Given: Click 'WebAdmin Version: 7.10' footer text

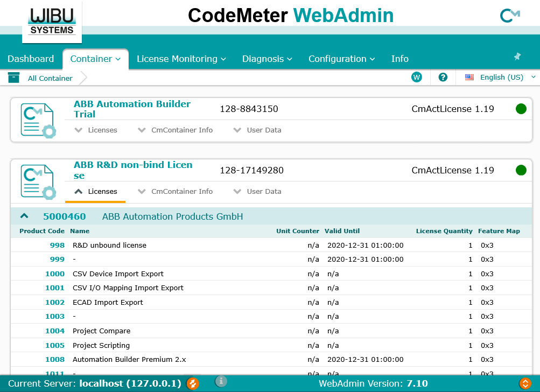Looking at the screenshot, I should pos(373,383).
